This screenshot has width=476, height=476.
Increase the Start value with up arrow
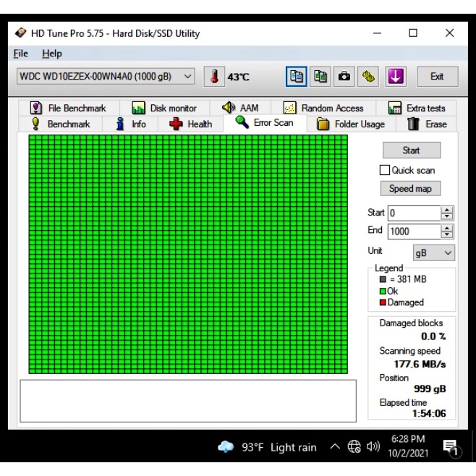(x=447, y=210)
